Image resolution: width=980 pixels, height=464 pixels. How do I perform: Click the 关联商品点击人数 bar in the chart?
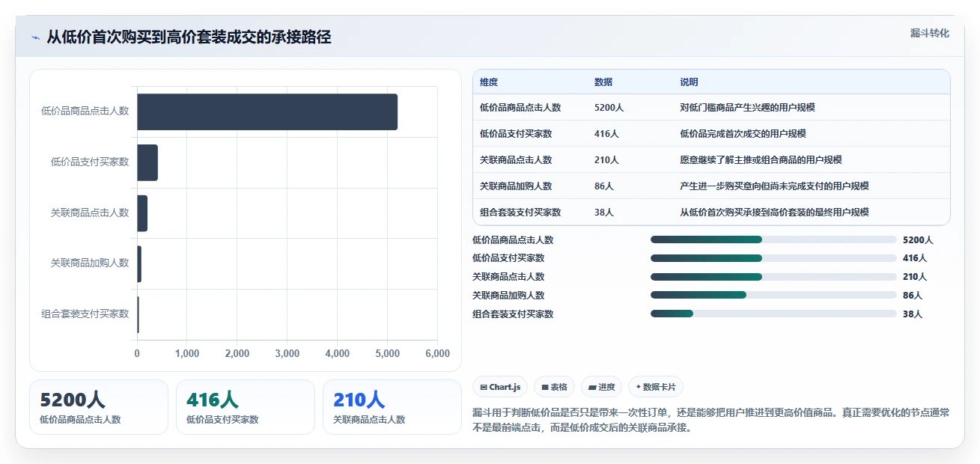click(142, 213)
